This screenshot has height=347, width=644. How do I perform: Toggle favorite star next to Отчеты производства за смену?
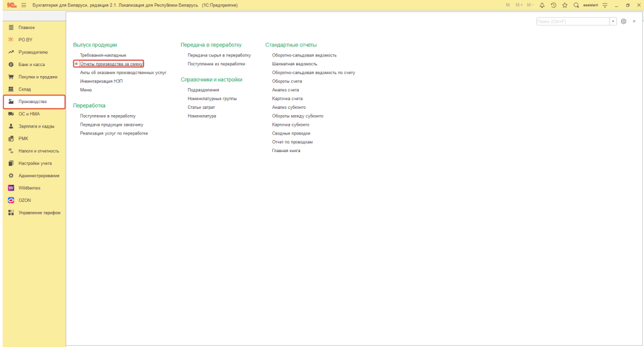[76, 63]
